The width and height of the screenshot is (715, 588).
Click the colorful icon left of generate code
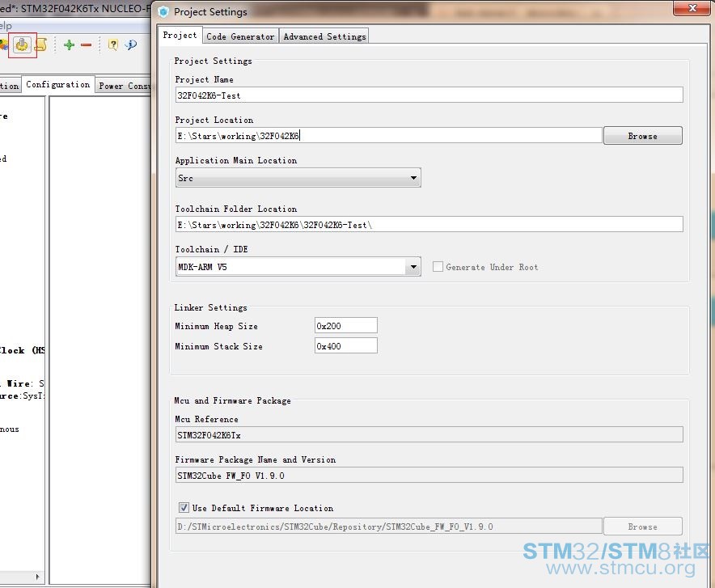tap(4, 44)
